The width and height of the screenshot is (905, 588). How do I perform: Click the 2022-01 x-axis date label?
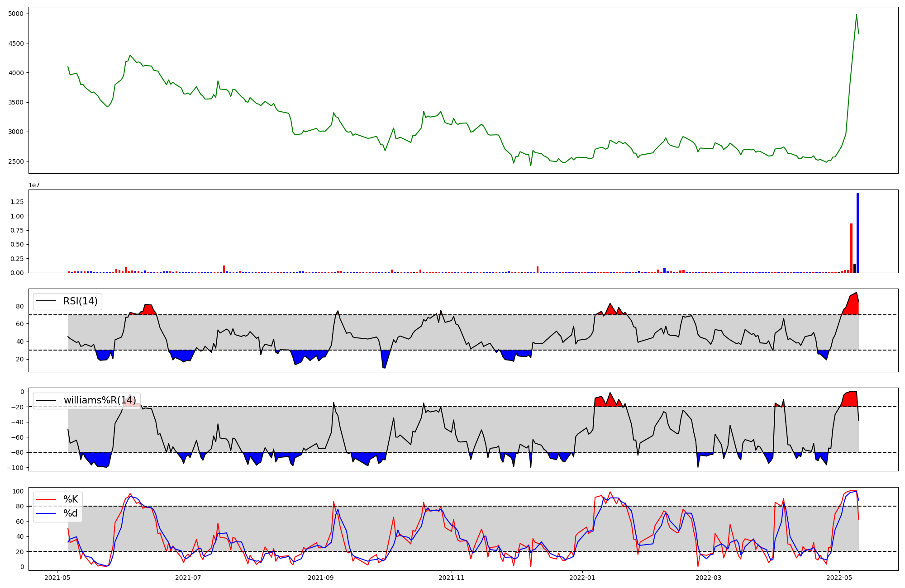coord(582,577)
